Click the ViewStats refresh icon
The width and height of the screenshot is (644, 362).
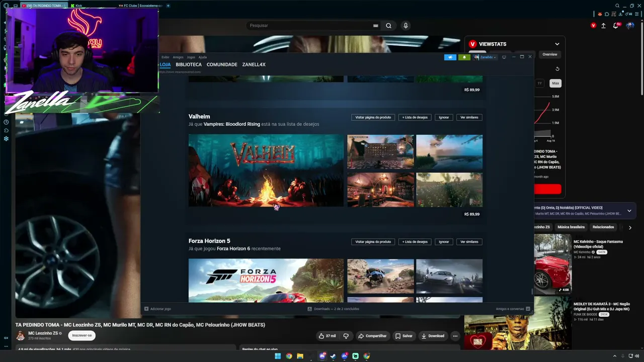pos(557,69)
